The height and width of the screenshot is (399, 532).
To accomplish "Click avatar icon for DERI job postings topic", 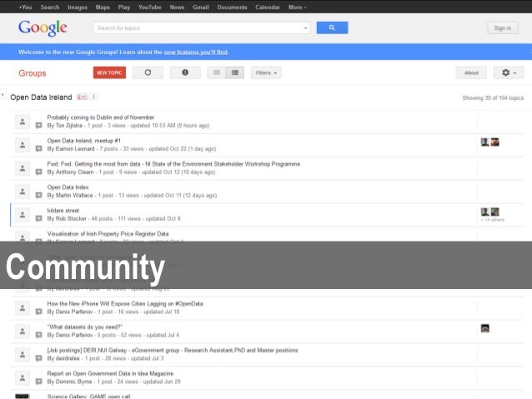I will click(23, 355).
